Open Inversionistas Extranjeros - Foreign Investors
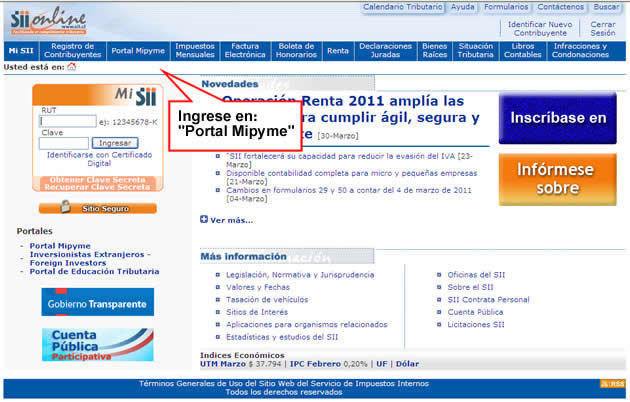This screenshot has height=402, width=630. [90, 259]
